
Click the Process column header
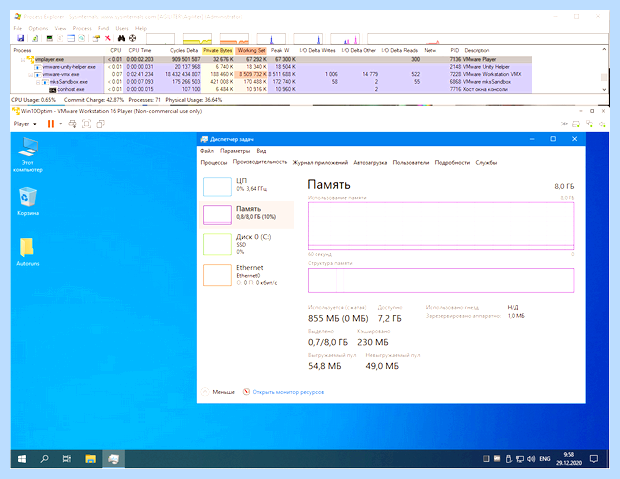[x=22, y=51]
